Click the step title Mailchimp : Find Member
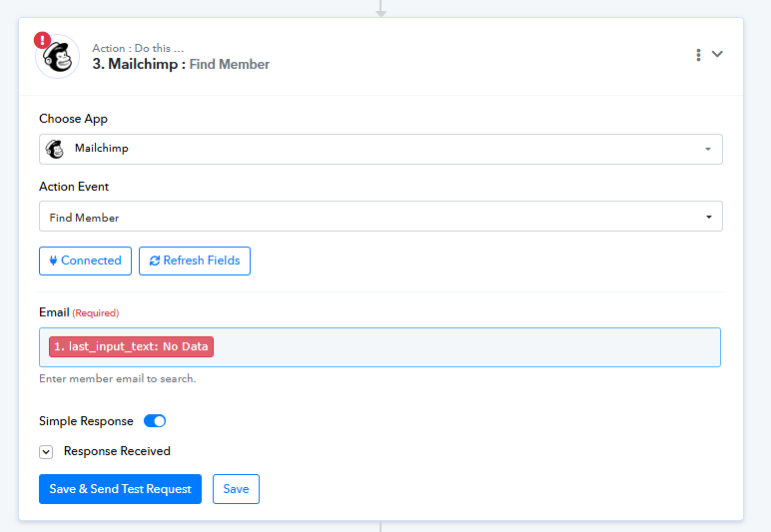The width and height of the screenshot is (771, 532). pyautogui.click(x=181, y=64)
